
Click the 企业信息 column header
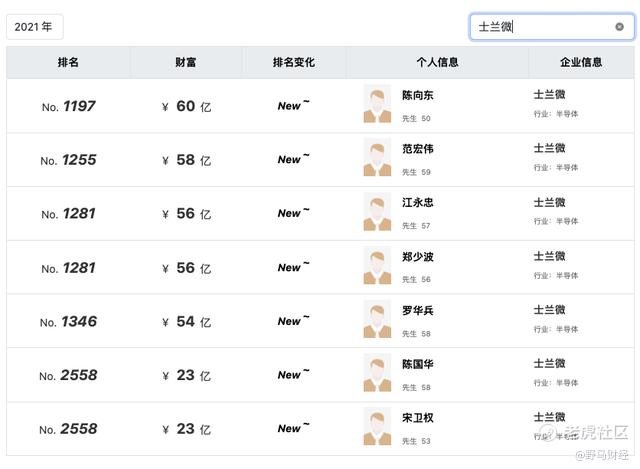[581, 62]
